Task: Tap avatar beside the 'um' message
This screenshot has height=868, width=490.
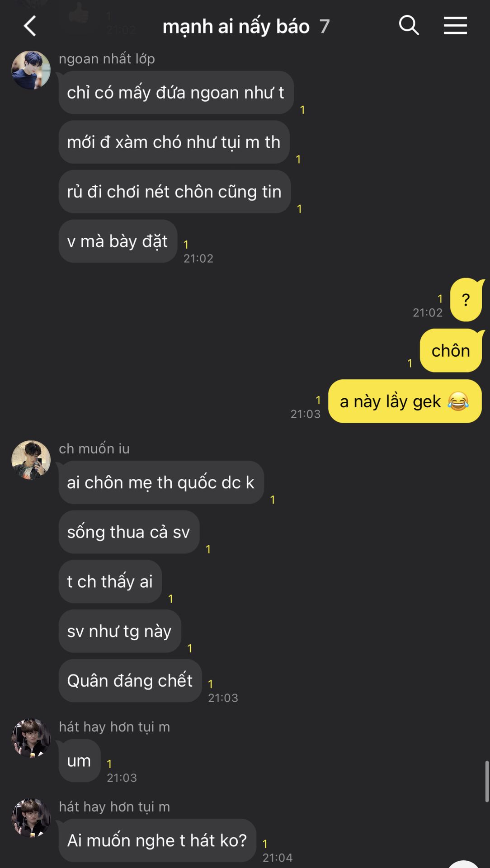Action: point(31,738)
